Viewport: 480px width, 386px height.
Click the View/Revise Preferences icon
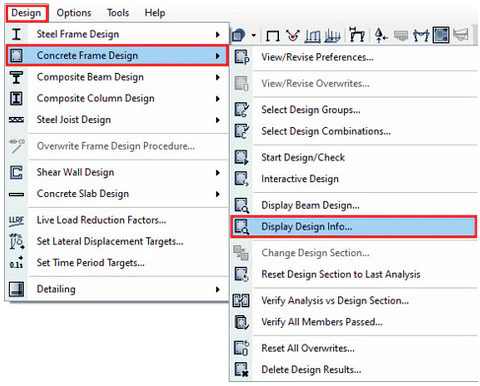coord(242,57)
